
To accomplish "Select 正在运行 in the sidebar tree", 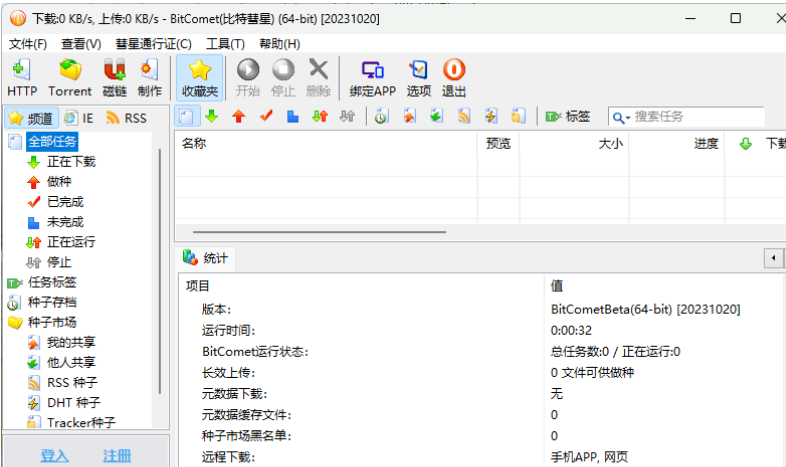I will (71, 242).
